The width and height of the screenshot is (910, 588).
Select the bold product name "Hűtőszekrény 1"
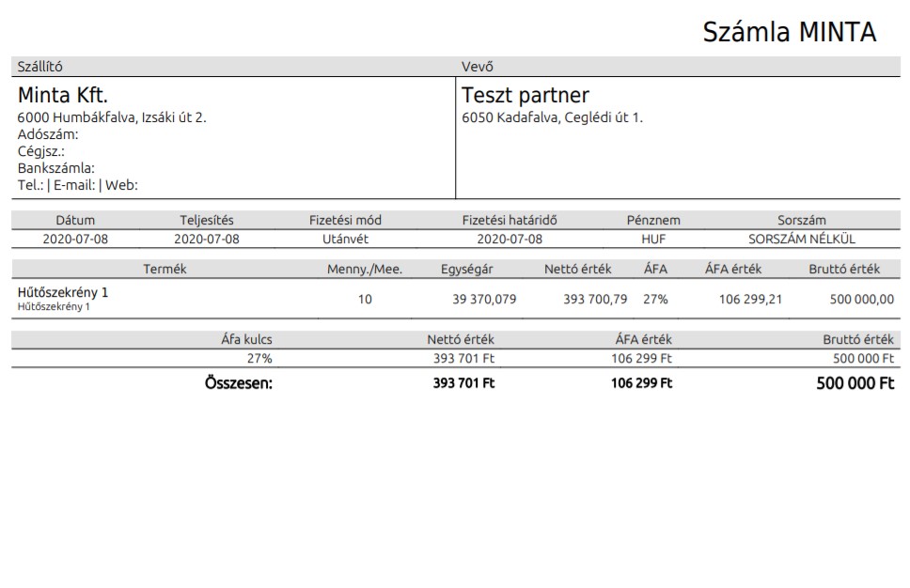pos(63,292)
